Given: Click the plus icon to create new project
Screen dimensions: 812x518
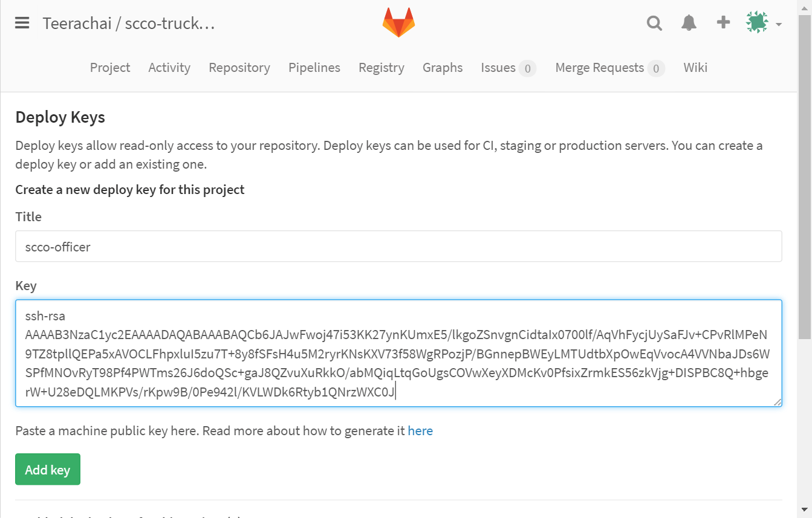Looking at the screenshot, I should click(x=723, y=23).
